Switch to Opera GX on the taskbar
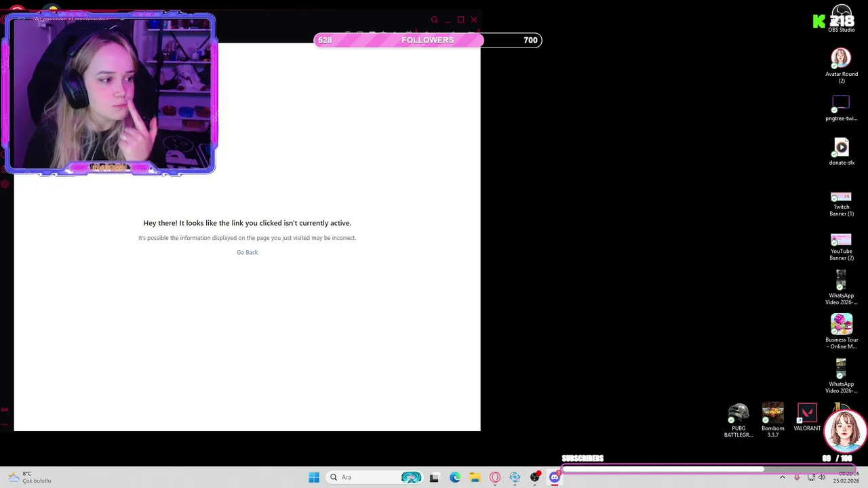 pos(495,477)
